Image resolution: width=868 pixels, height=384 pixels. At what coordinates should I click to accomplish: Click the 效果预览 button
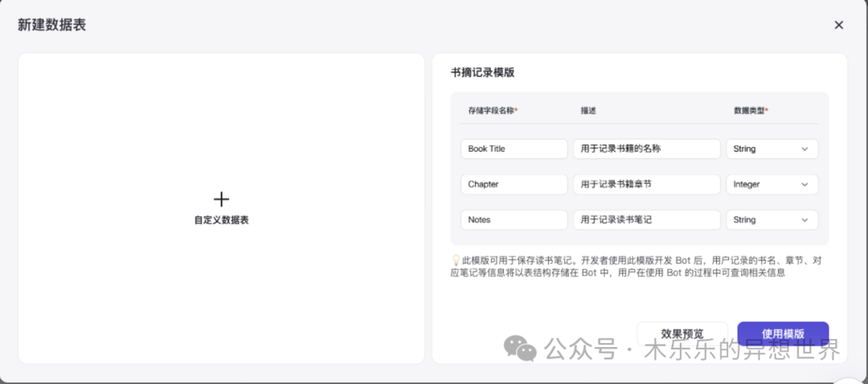(x=682, y=333)
